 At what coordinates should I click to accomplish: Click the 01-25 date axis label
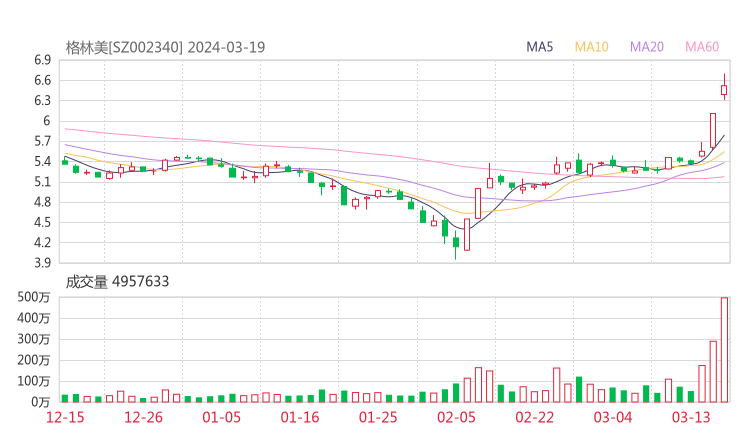point(378,417)
